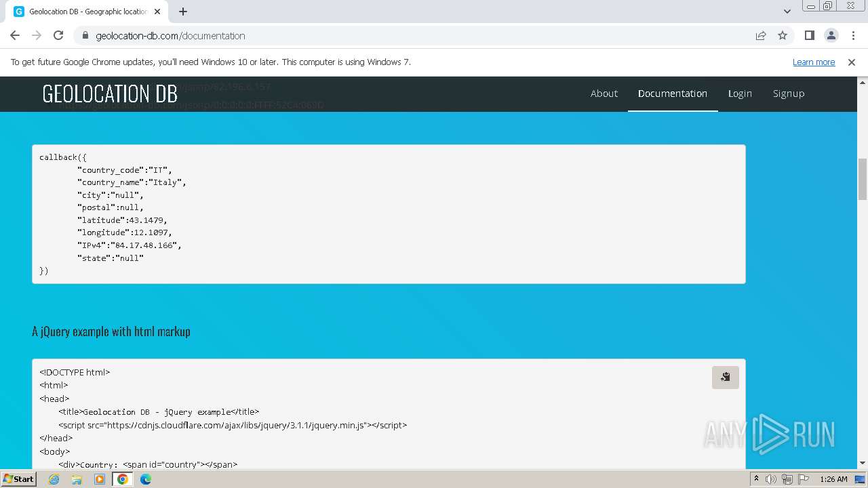Click the "IPv4":"84.17.48.166" line
This screenshot has width=868, height=488.
tap(130, 245)
